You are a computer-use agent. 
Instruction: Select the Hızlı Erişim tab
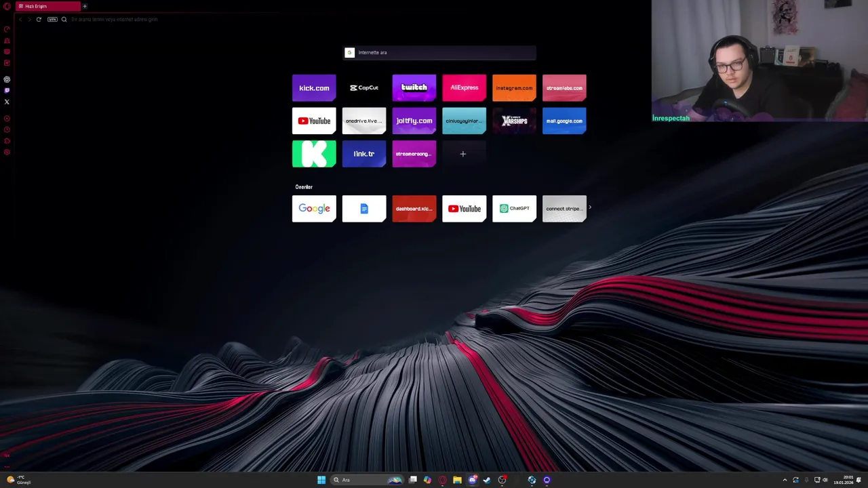click(x=47, y=6)
